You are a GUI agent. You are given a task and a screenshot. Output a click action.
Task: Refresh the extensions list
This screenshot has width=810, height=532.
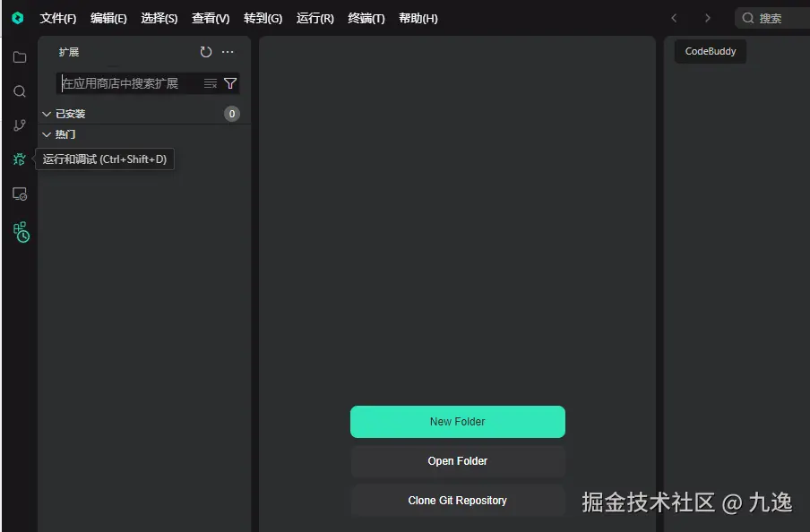205,52
